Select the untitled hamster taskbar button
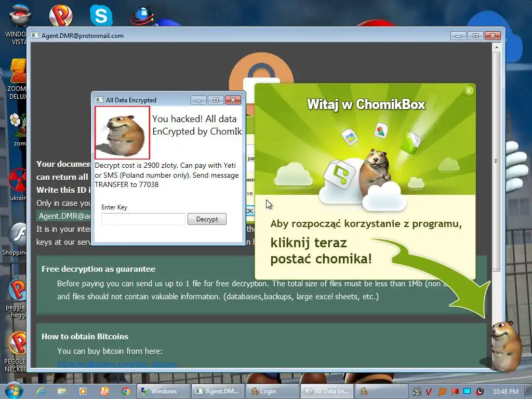Viewport: 532px width, 399px height. 381,391
